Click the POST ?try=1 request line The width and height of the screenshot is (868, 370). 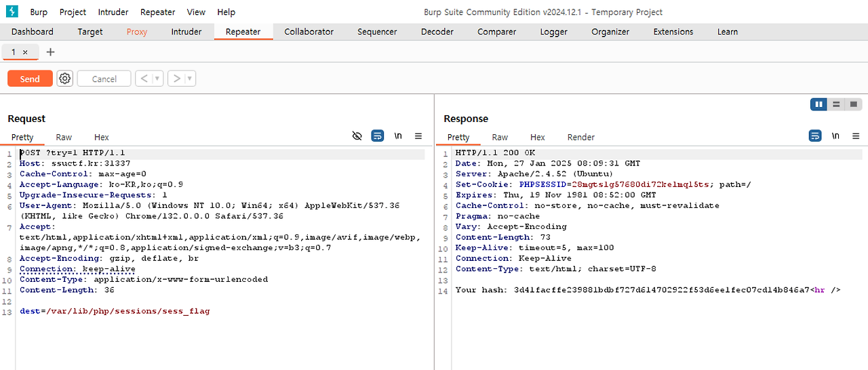[x=73, y=153]
